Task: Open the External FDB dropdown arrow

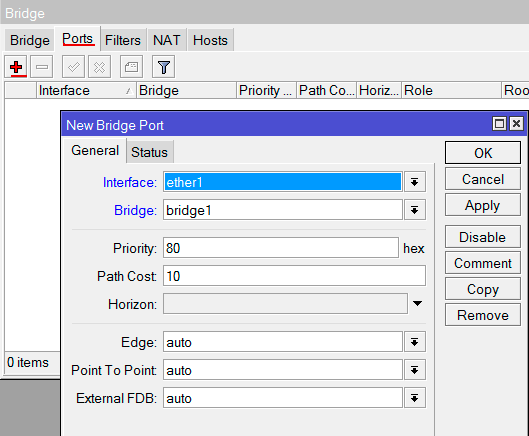Action: pos(415,398)
